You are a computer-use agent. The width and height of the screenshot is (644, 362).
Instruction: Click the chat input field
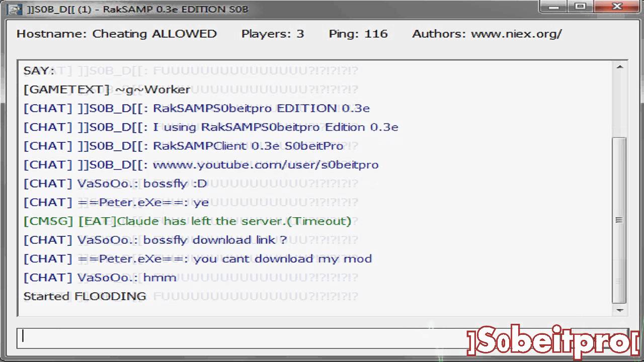coord(322,337)
